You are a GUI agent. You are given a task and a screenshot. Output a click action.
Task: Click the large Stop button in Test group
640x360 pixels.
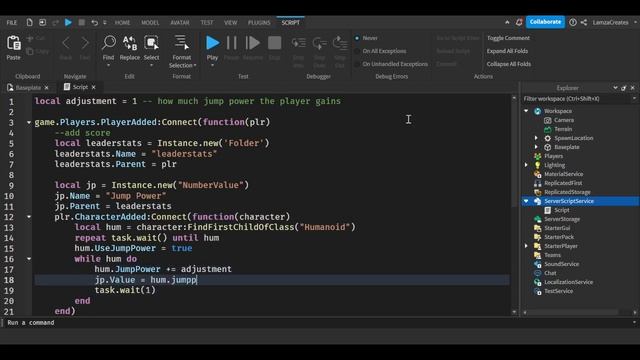pos(275,42)
